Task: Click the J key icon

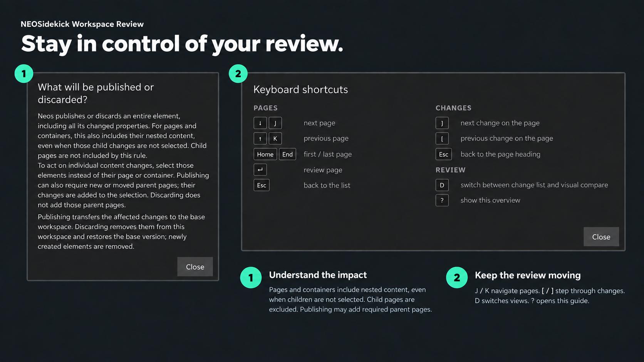Action: (x=275, y=123)
